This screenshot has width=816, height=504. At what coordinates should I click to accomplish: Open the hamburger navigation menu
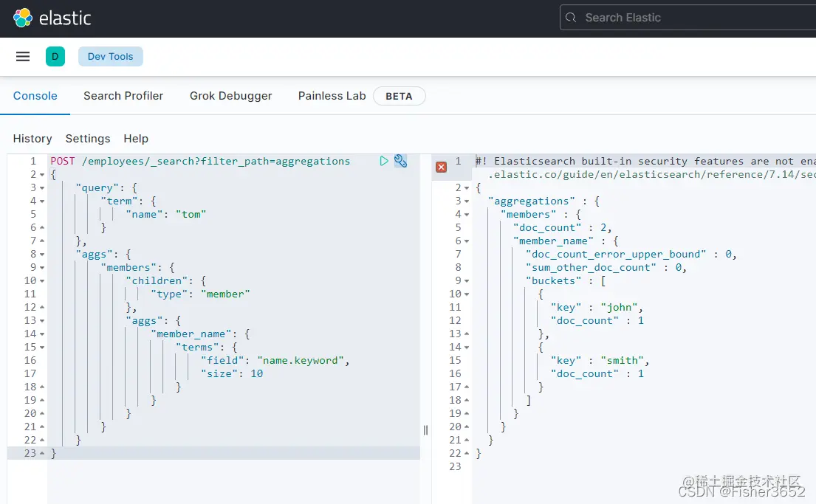pyautogui.click(x=23, y=57)
